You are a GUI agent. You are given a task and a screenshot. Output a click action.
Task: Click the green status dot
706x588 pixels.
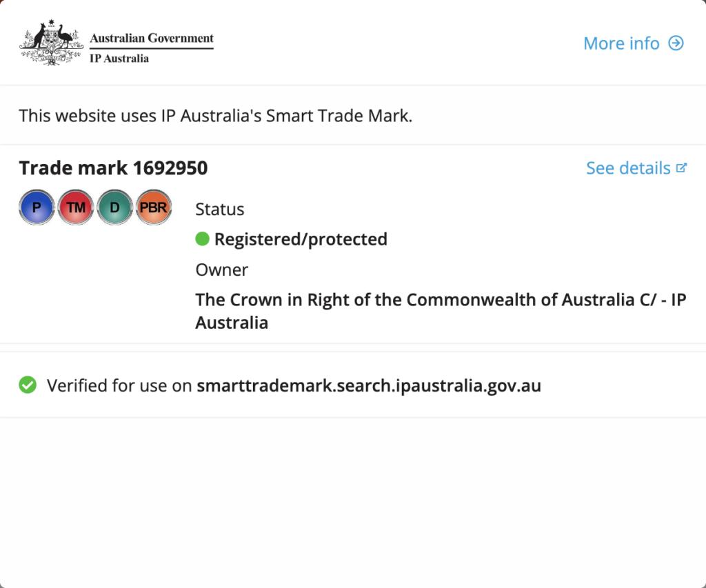coord(202,239)
